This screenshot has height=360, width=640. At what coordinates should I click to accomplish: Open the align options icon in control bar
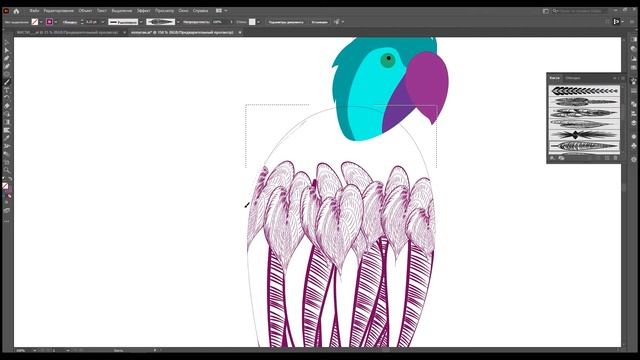pos(336,22)
